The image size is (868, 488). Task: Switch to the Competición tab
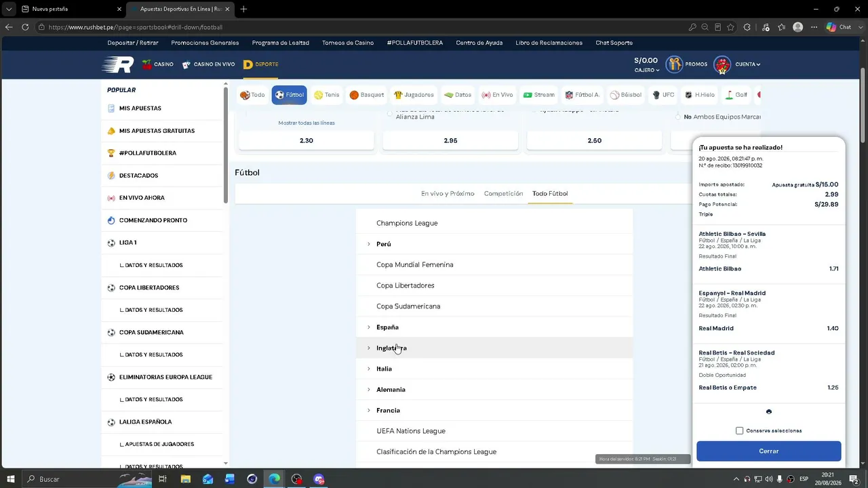503,194
